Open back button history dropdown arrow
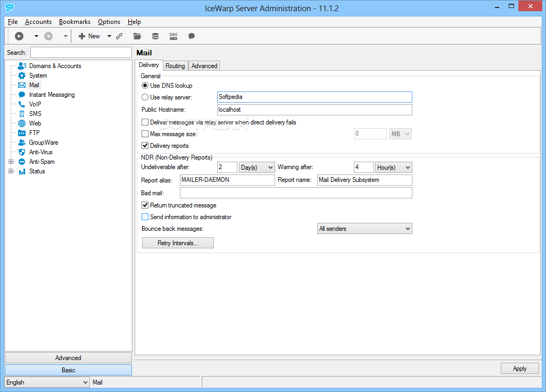The height and width of the screenshot is (392, 546). click(x=36, y=36)
